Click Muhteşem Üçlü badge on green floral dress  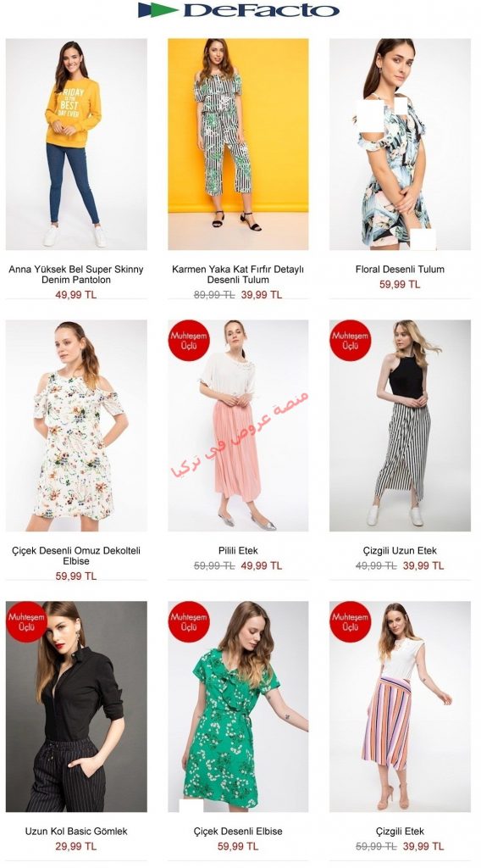coord(189,621)
